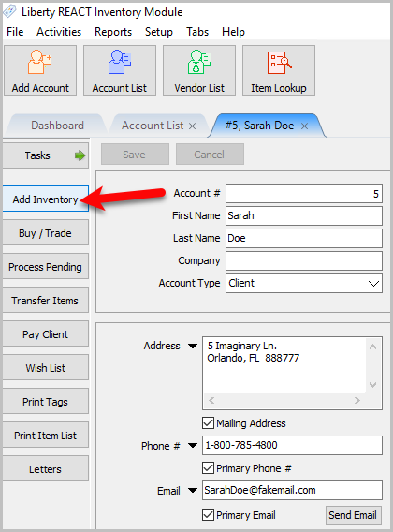Open the Email type dropdown arrow

tap(193, 490)
